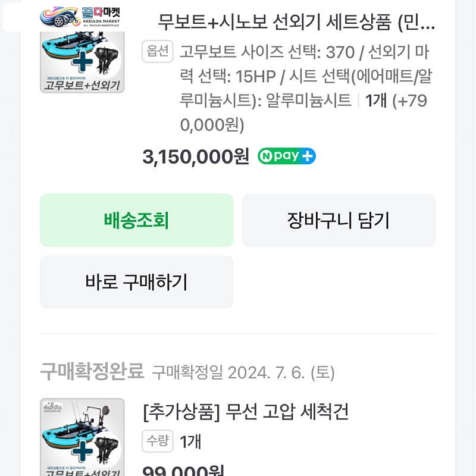Click the 99,000원 price text
476x476 pixels.
(183, 470)
